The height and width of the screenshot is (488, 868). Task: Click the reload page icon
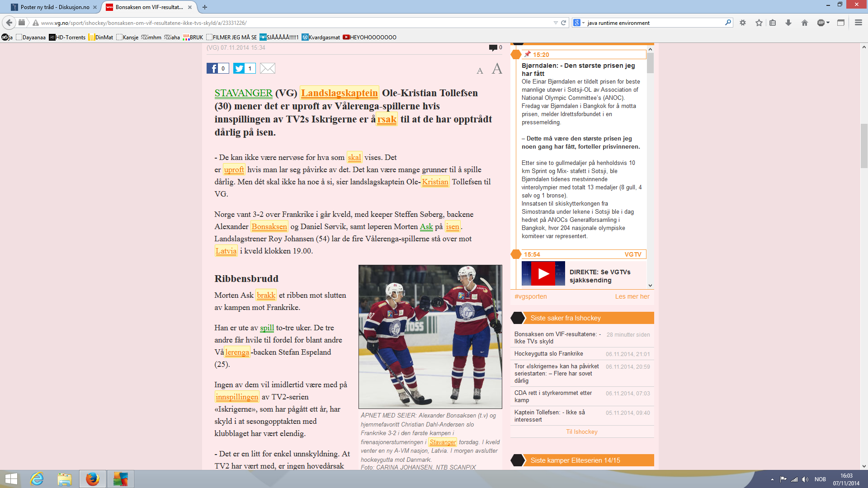[x=564, y=23]
